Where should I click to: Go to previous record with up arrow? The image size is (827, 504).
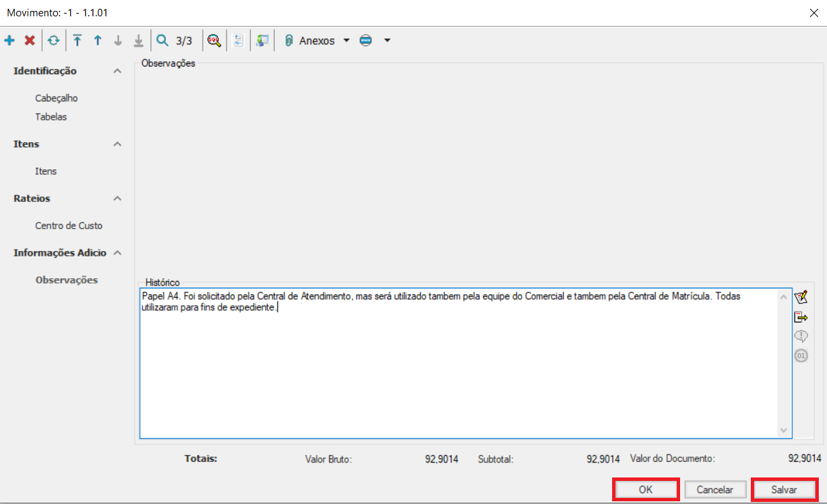[x=97, y=41]
